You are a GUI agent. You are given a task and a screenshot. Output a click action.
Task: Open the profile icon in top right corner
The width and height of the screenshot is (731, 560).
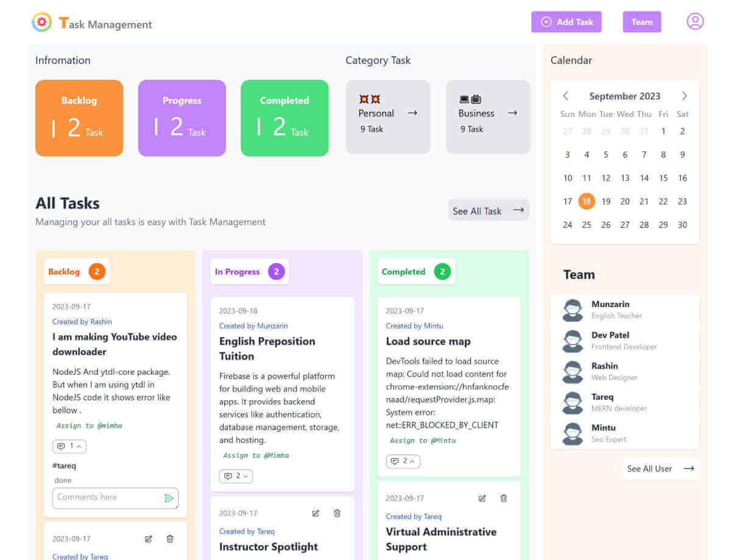click(695, 21)
